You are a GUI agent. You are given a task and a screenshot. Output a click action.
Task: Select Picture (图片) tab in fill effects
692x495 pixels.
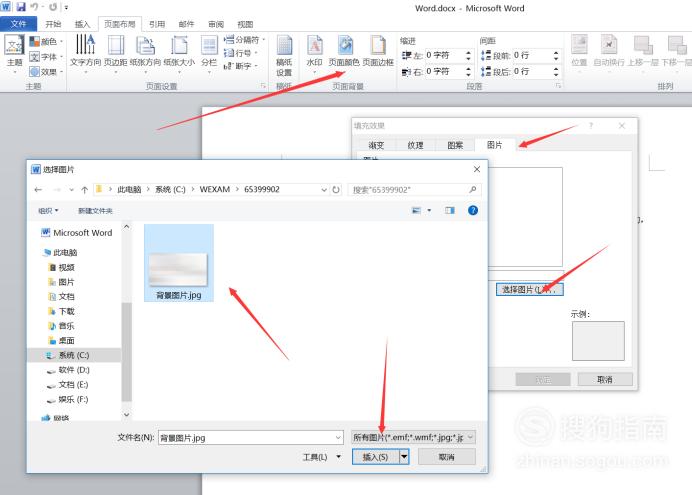[x=494, y=145]
